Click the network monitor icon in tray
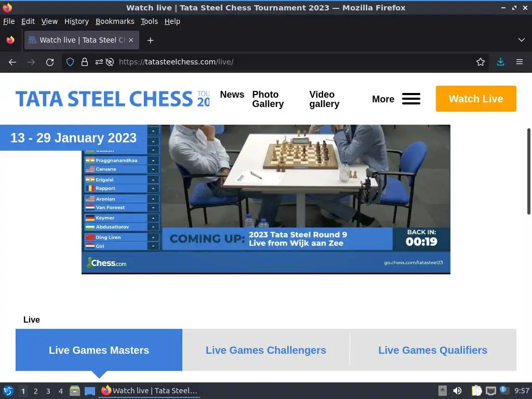Image resolution: width=532 pixels, height=399 pixels. click(490, 391)
